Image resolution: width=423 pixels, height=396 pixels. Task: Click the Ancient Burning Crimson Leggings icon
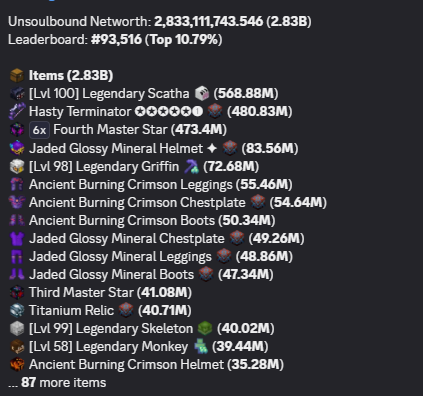(x=17, y=184)
